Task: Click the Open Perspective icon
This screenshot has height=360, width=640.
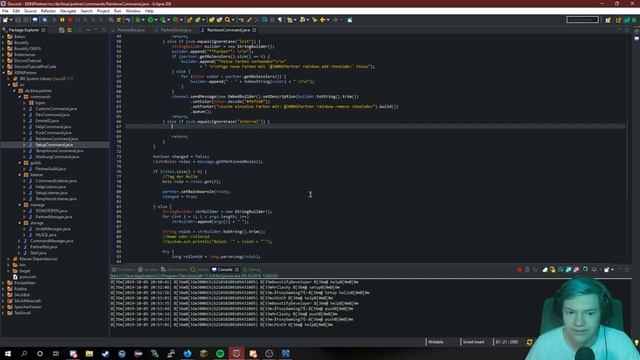Action: pos(608,20)
